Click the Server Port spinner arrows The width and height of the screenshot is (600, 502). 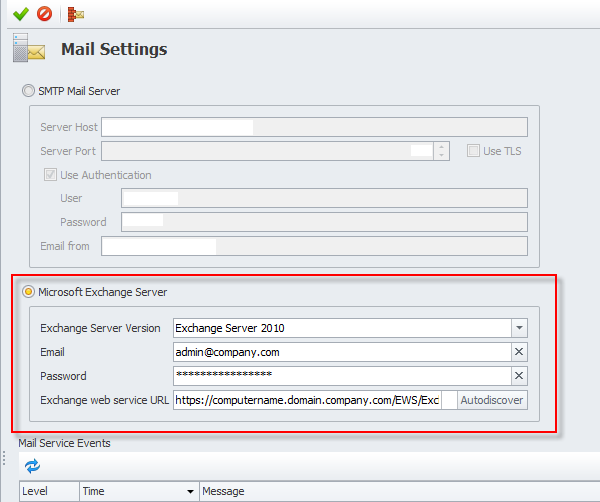[441, 151]
